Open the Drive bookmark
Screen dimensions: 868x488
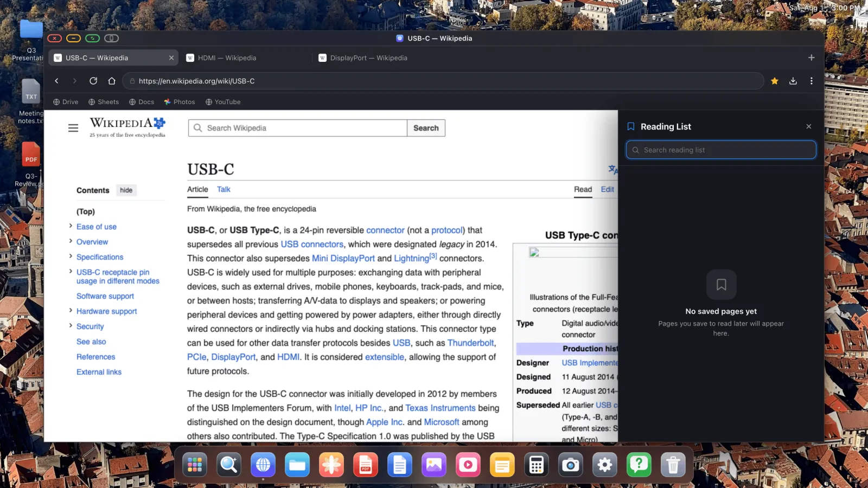pos(66,102)
